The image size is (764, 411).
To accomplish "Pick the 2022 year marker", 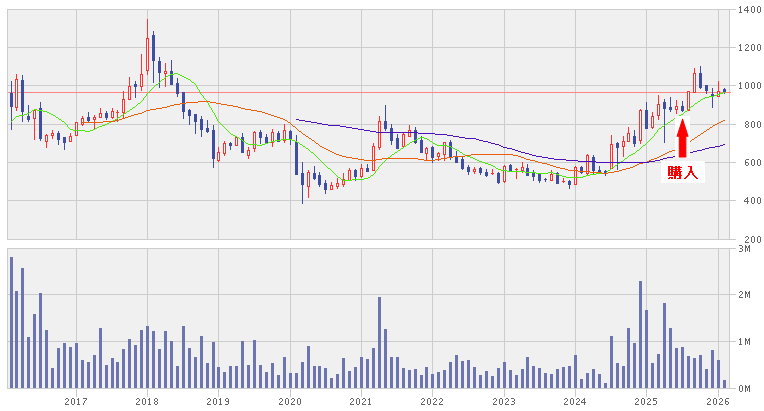I will tap(432, 401).
